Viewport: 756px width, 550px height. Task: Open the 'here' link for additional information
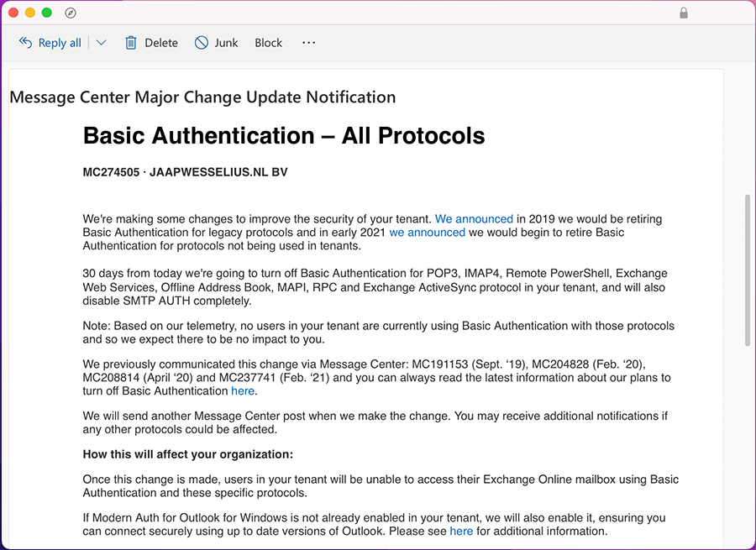[461, 532]
